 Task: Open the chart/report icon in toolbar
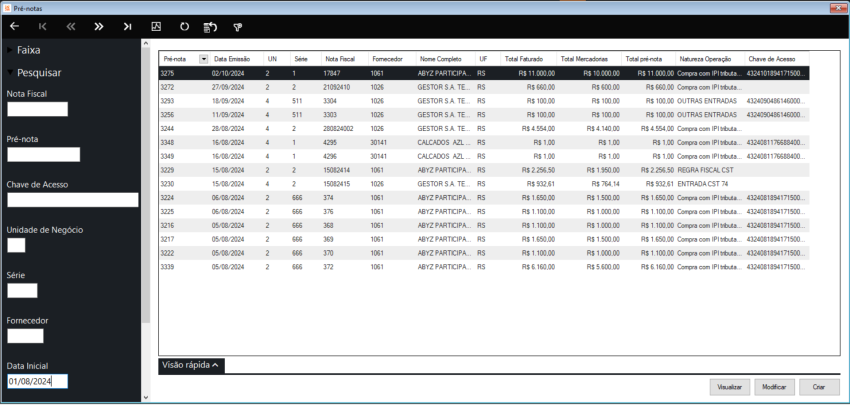[x=156, y=27]
